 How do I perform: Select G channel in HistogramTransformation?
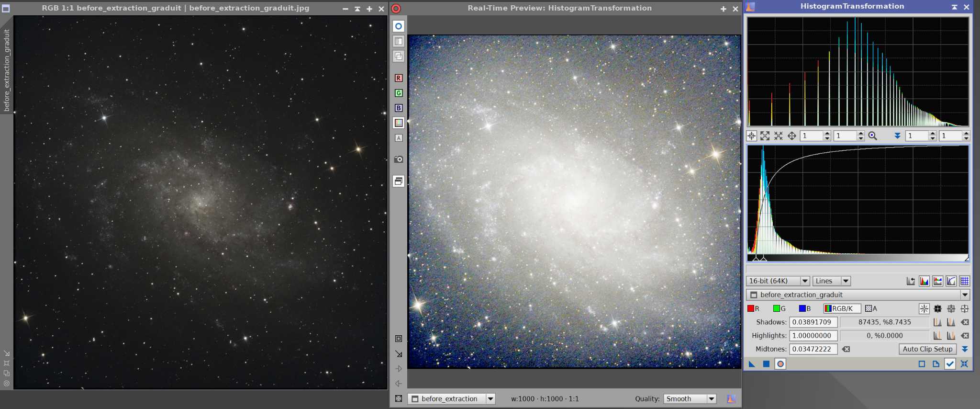[780, 308]
